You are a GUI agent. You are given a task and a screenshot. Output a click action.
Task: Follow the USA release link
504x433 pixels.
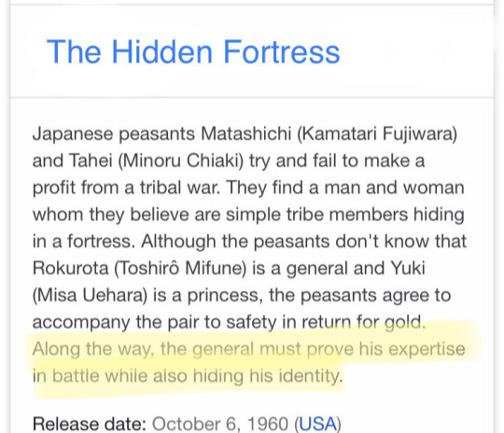317,424
